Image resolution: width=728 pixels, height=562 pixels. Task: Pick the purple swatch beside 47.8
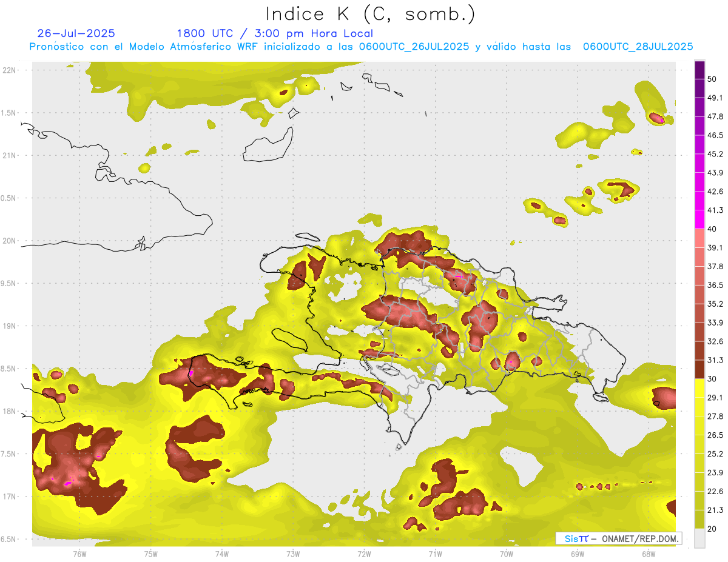coord(700,107)
